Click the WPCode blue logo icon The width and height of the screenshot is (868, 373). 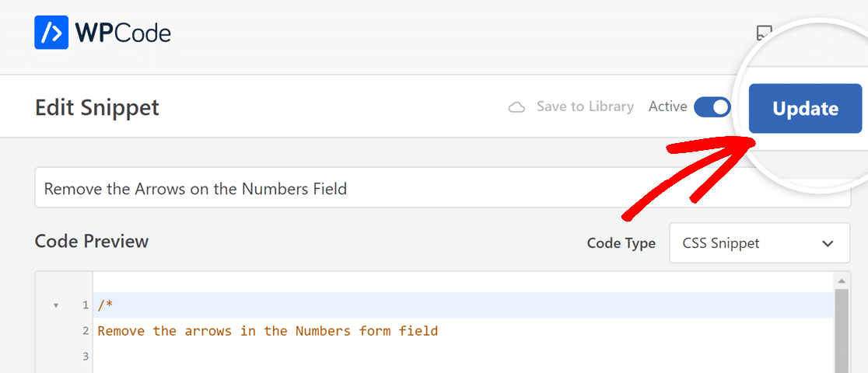pyautogui.click(x=51, y=32)
